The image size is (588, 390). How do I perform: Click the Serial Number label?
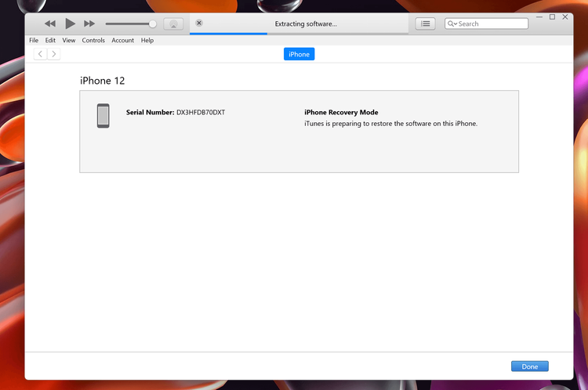pyautogui.click(x=150, y=113)
